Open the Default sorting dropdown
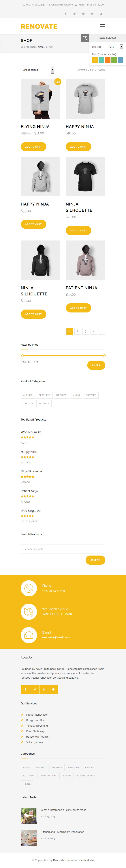 (37, 70)
